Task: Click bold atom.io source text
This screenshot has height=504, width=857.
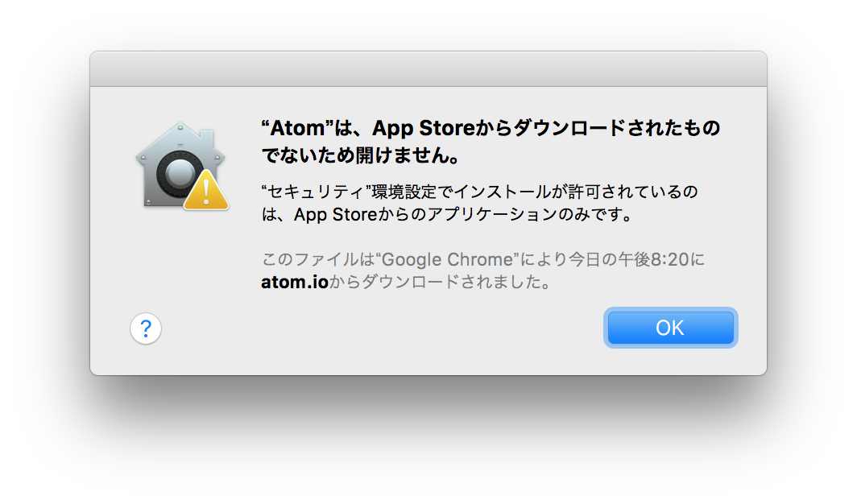Action: coord(295,282)
